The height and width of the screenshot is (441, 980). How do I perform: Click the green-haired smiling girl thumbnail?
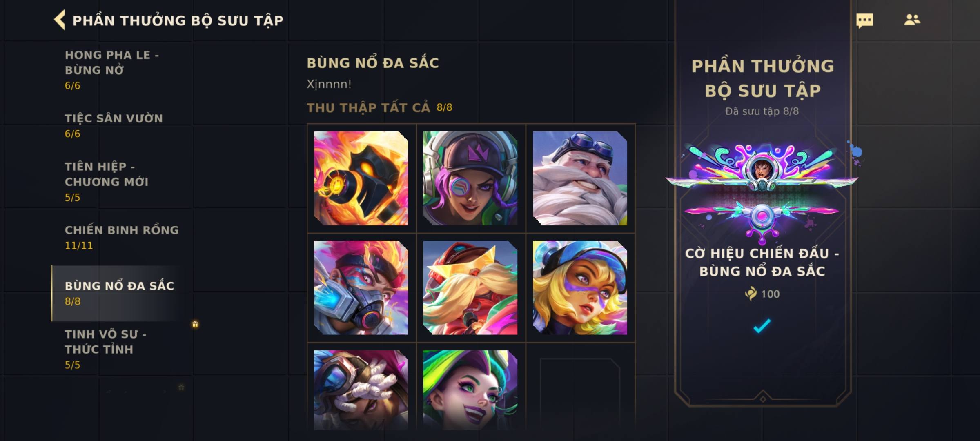point(470,390)
